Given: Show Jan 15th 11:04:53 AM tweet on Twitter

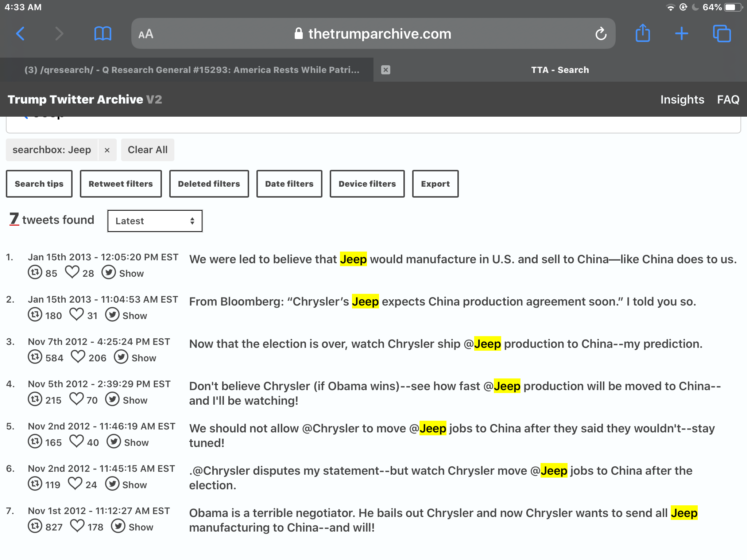Looking at the screenshot, I should [126, 315].
